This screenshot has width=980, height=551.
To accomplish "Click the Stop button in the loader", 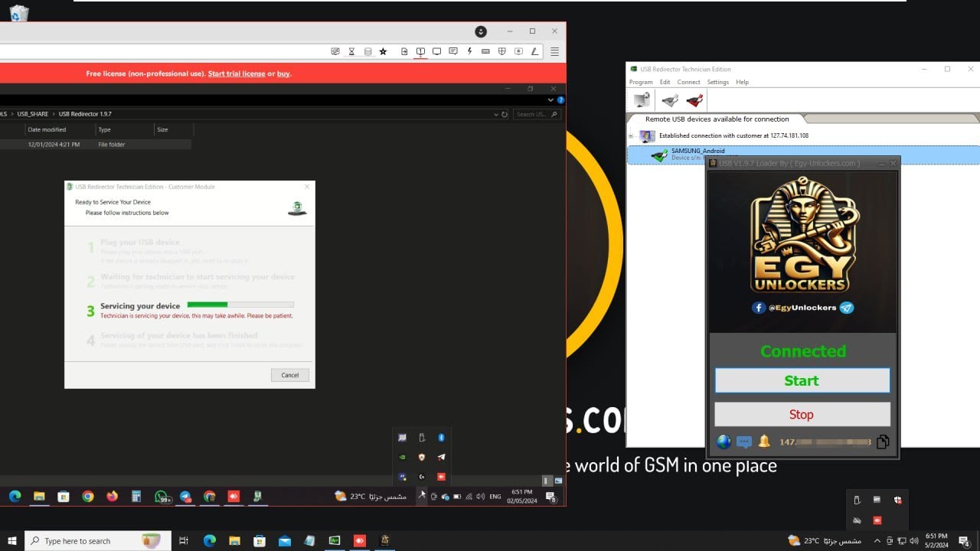I will click(802, 414).
